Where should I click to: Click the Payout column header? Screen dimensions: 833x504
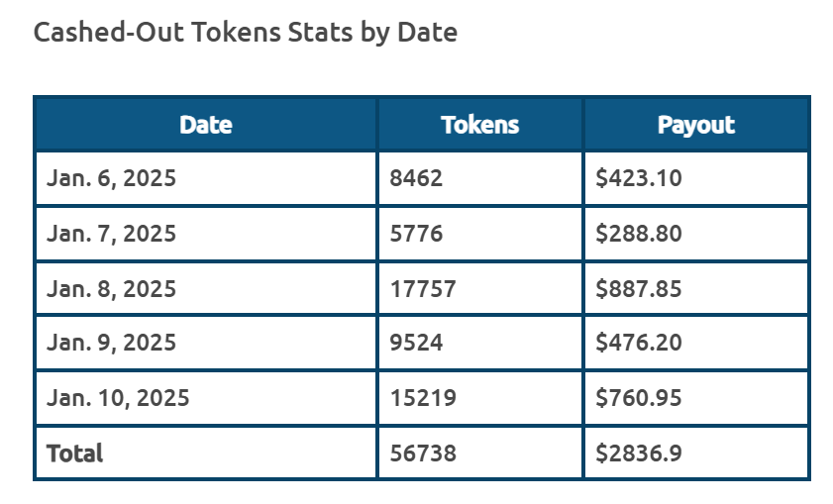click(x=696, y=125)
